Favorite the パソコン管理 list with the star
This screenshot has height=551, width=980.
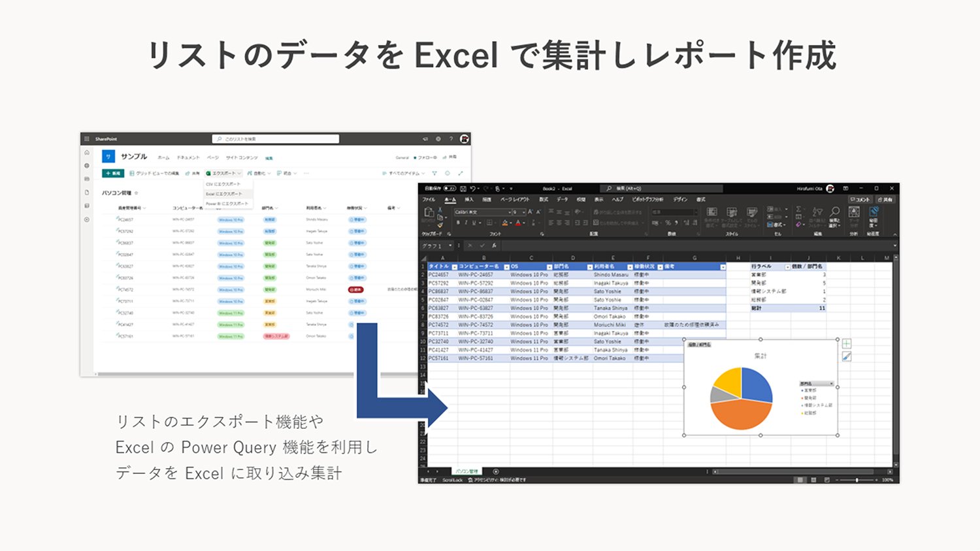tap(136, 193)
